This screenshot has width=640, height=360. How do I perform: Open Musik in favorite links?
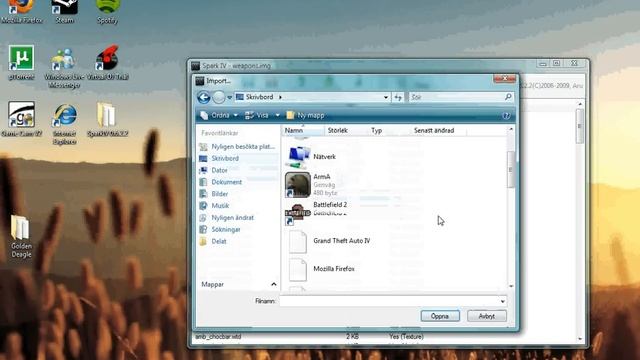[214, 206]
